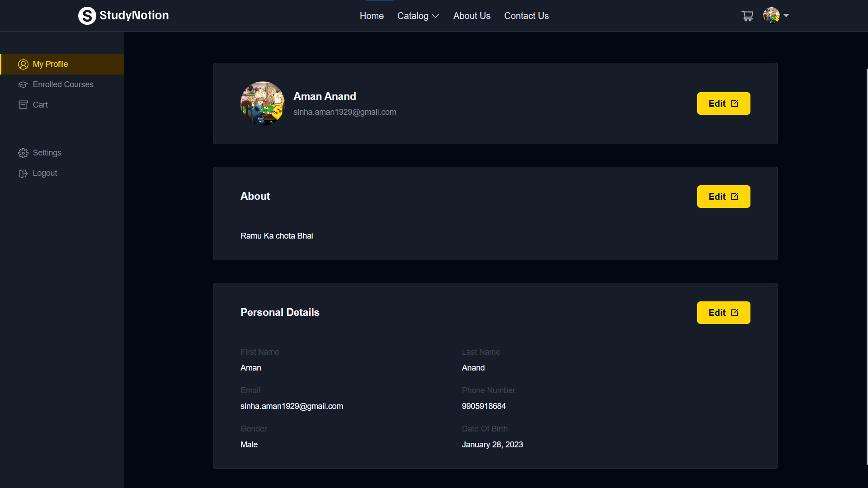Click the 'Phone Number' field label
868x488 pixels.
coord(488,390)
